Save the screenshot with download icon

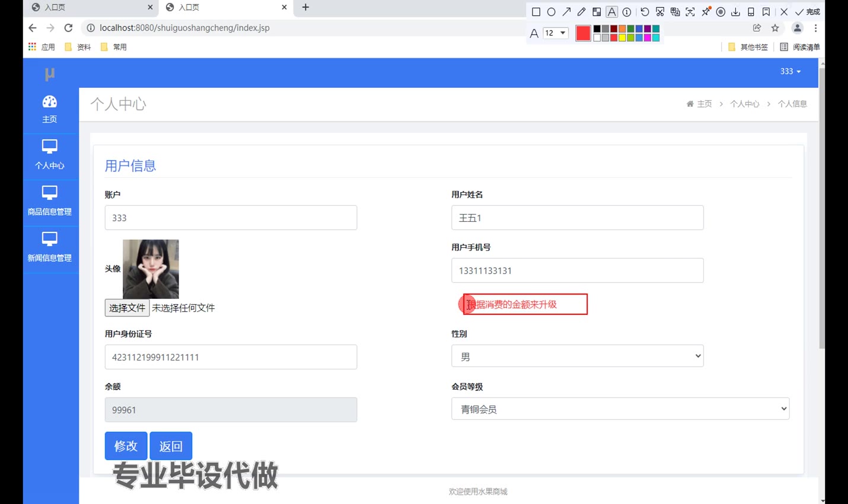pos(735,12)
